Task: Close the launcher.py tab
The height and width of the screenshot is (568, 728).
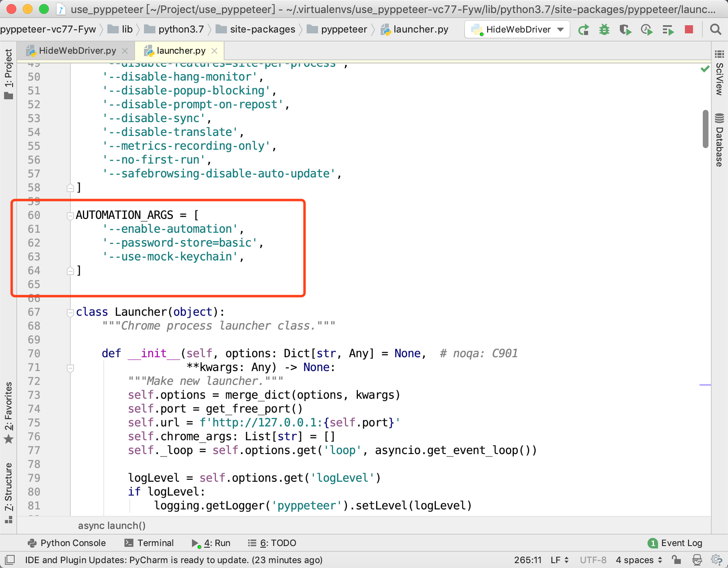Action: click(x=215, y=51)
